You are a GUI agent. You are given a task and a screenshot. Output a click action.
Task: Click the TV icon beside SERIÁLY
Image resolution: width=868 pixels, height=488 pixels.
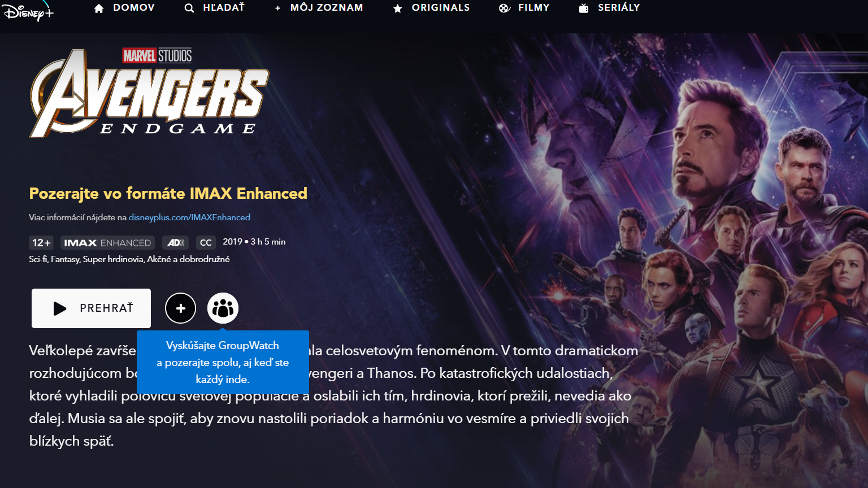coord(584,8)
